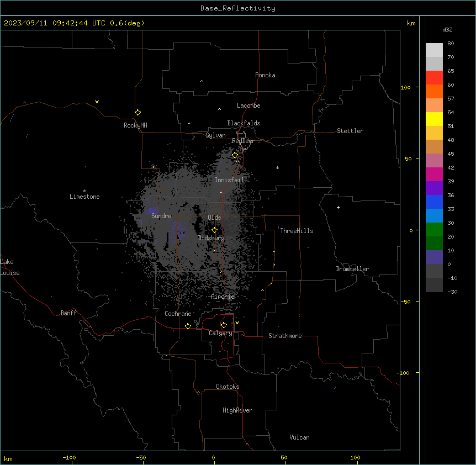This screenshot has height=465, width=476.
Task: Choose the slate purple 10–0 dBZ swatch
Action: click(x=434, y=257)
